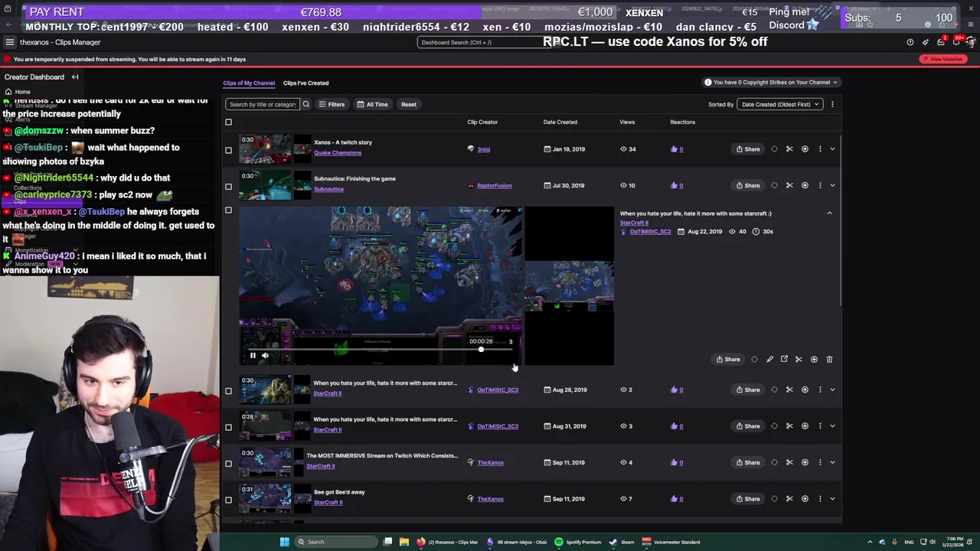Viewport: 980px width, 551px height.
Task: Open the Date Created (Oldest First) sort dropdown
Action: (779, 104)
